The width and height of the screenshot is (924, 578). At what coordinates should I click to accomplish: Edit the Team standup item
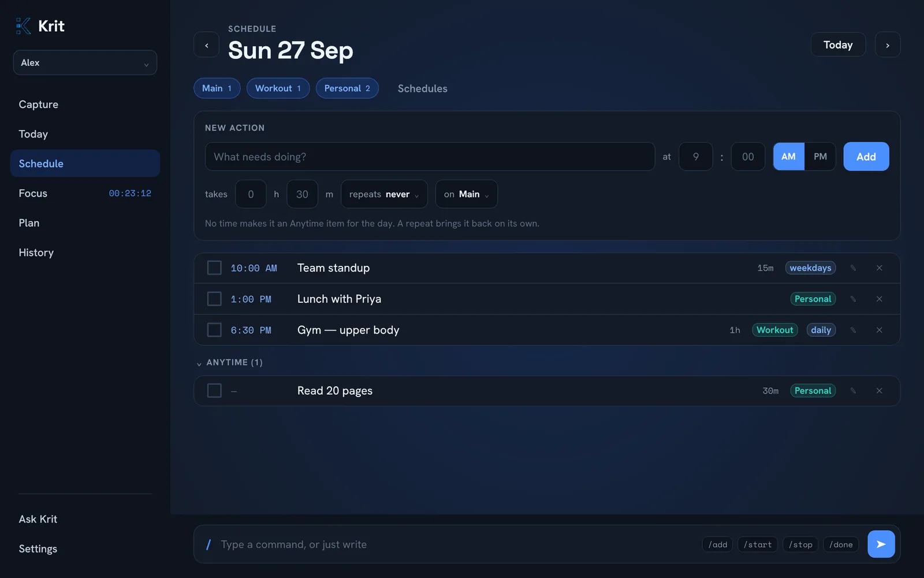853,268
